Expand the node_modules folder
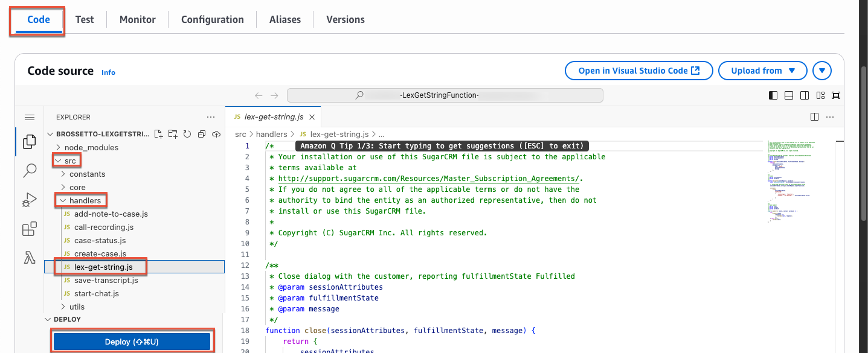Viewport: 868px width, 353px height. 91,147
